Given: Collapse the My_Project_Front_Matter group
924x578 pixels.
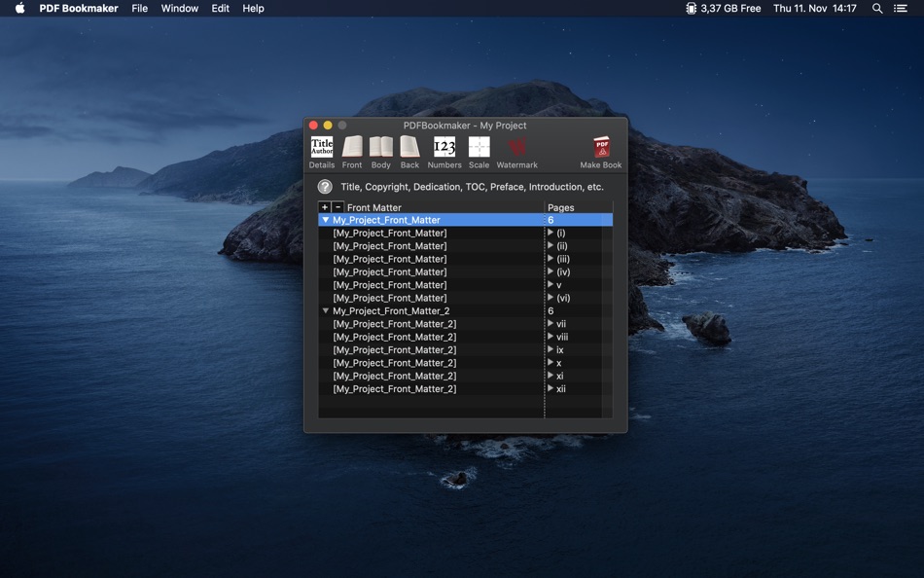Looking at the screenshot, I should click(325, 219).
